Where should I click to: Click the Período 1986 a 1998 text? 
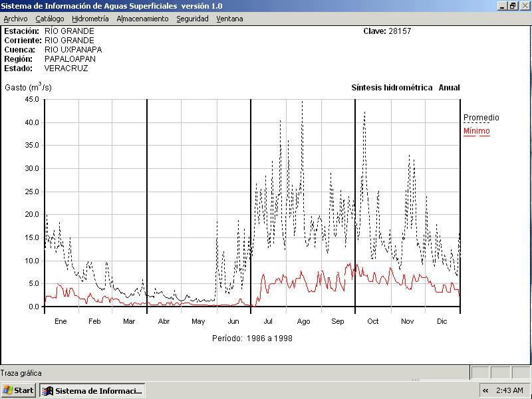click(252, 338)
